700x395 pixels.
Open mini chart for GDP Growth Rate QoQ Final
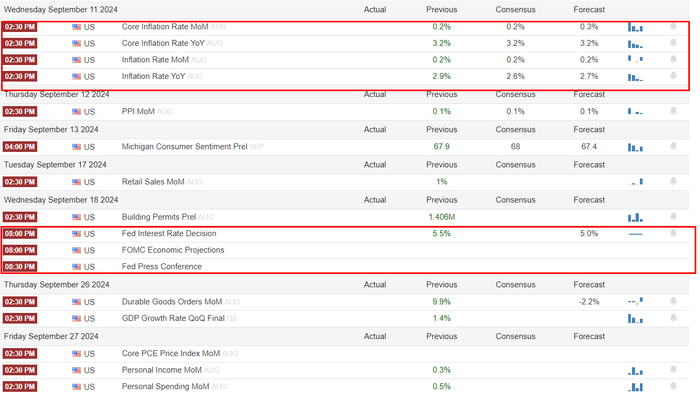(x=635, y=318)
